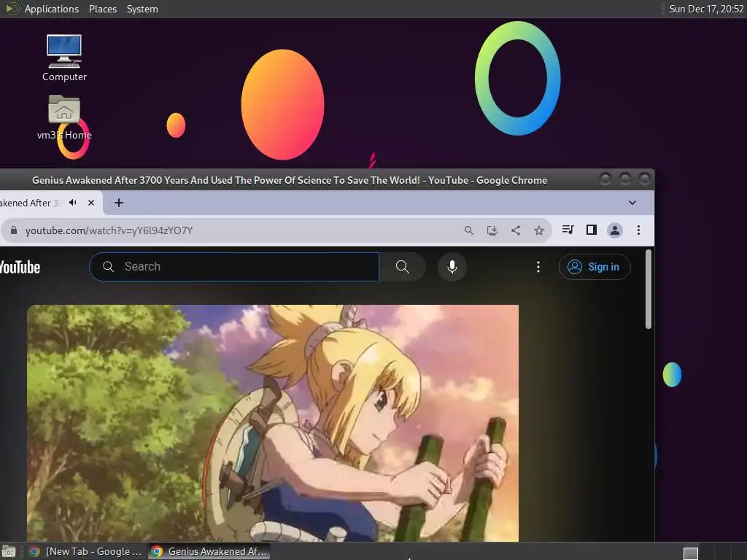Toggle Chrome side panel
The image size is (747, 560).
point(591,230)
